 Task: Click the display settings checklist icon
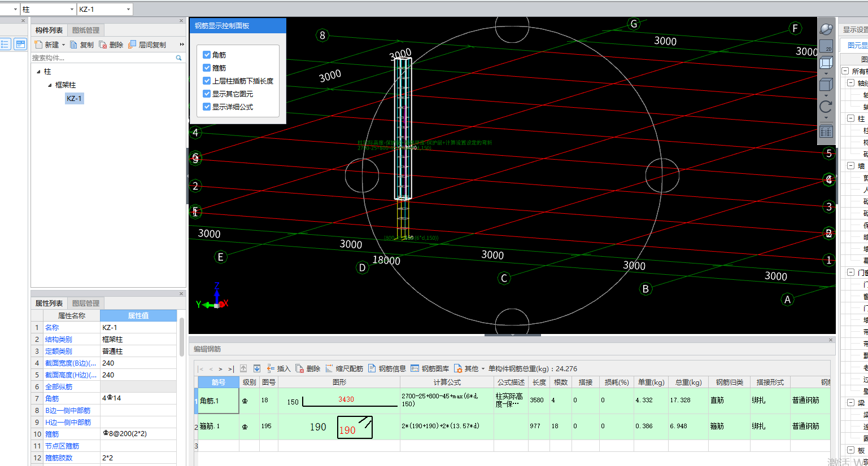[x=826, y=132]
